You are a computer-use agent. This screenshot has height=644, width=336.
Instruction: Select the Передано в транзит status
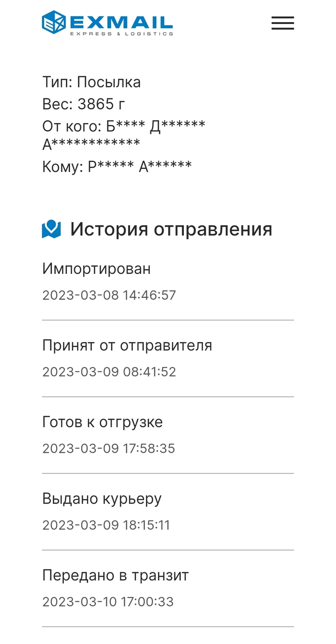coord(116,575)
